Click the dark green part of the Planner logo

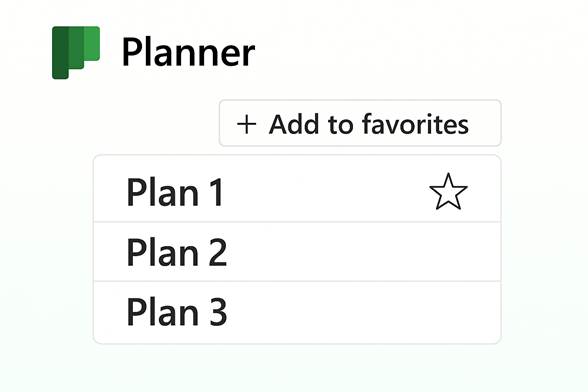click(x=60, y=53)
